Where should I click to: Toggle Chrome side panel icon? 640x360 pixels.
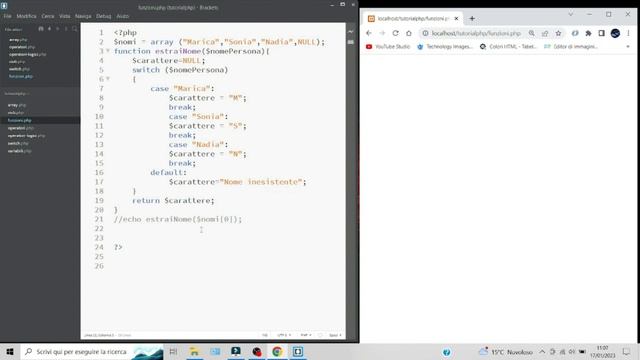pos(602,33)
